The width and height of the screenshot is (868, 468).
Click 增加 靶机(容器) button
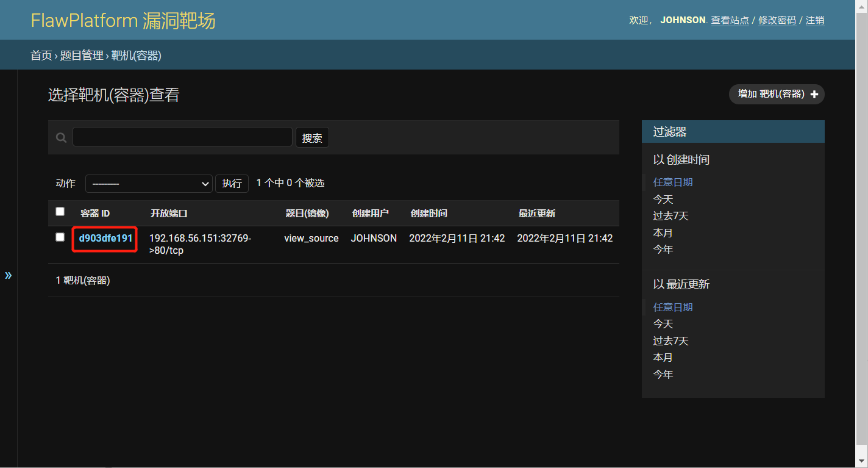(x=777, y=95)
